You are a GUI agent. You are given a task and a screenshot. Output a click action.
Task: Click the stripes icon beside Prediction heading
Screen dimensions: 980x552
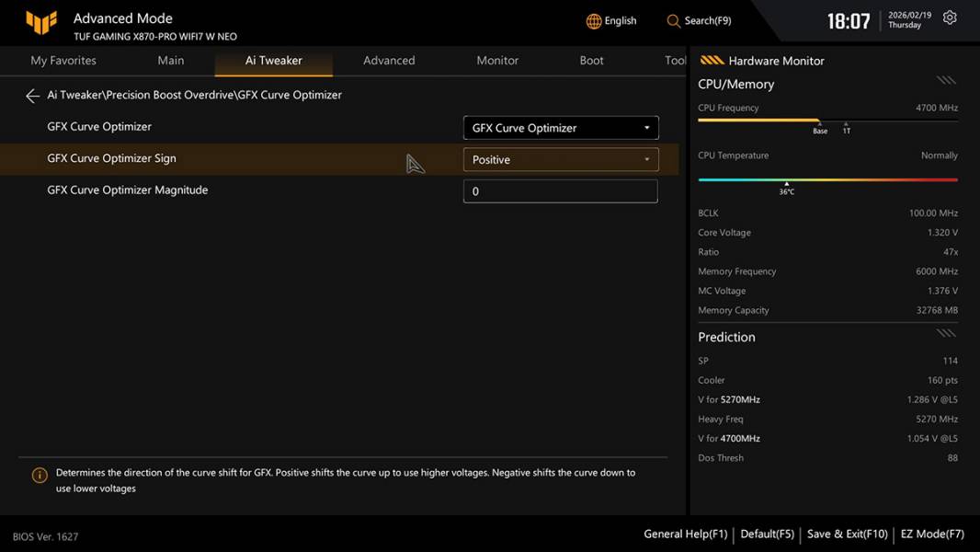tap(946, 333)
